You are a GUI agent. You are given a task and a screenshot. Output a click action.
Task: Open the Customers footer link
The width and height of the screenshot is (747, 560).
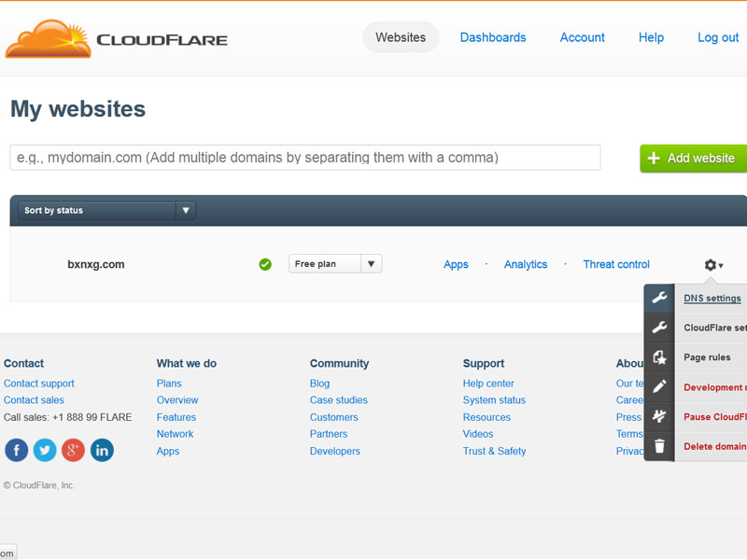click(x=334, y=417)
